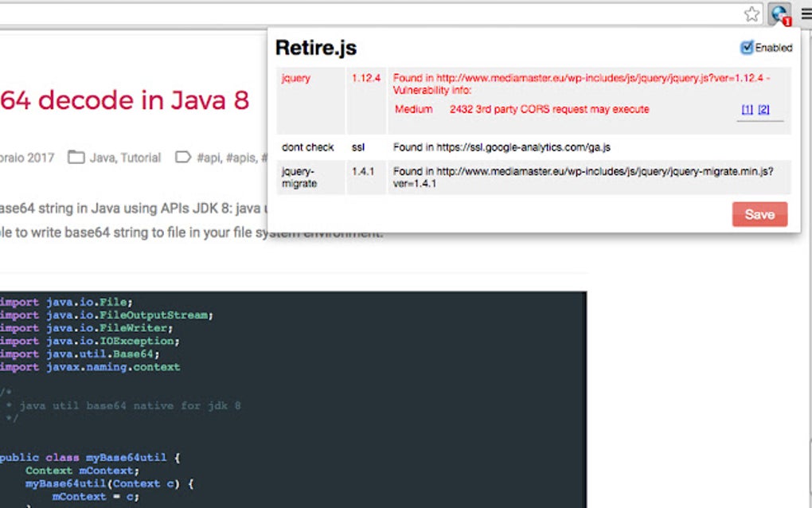Open vulnerability reference link [2]
The width and height of the screenshot is (812, 508).
[x=762, y=109]
